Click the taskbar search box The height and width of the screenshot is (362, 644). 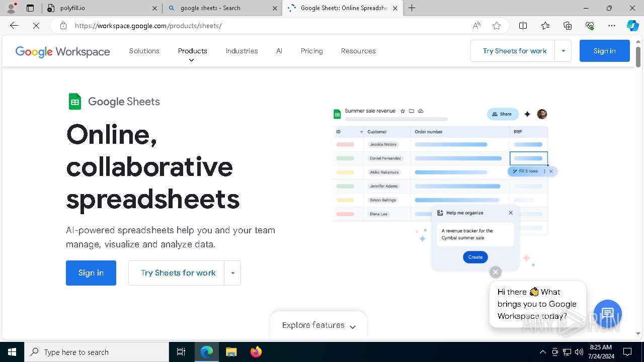tap(97, 352)
